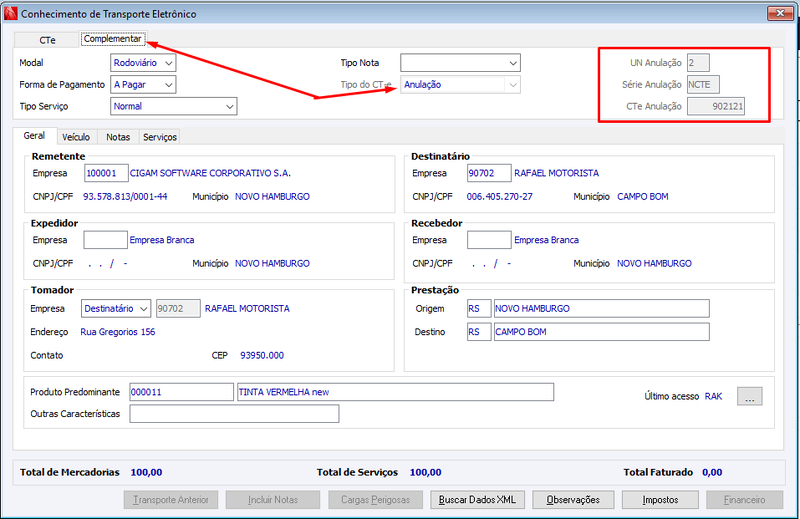Open the Impostos button

click(660, 500)
